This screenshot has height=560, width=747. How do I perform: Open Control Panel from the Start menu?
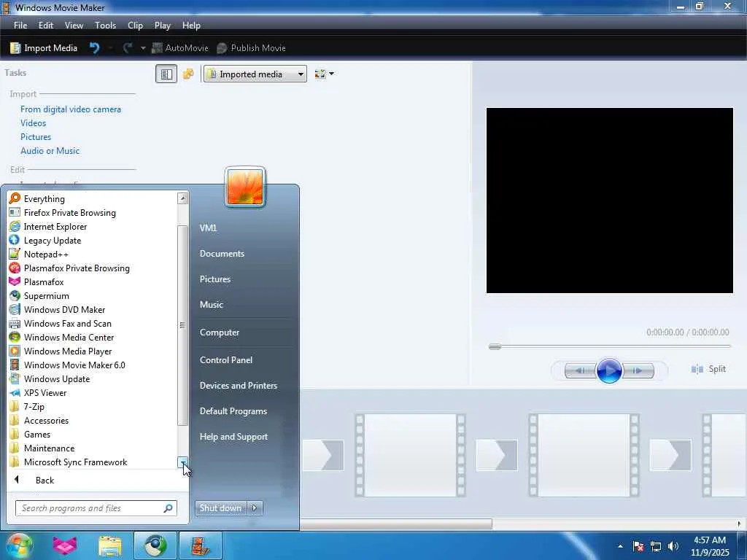226,360
